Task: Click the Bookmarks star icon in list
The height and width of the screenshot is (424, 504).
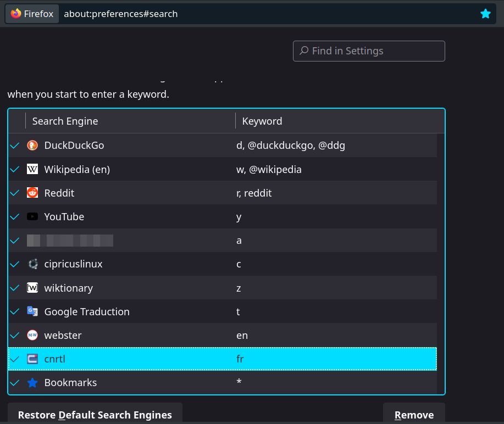Action: (32, 383)
